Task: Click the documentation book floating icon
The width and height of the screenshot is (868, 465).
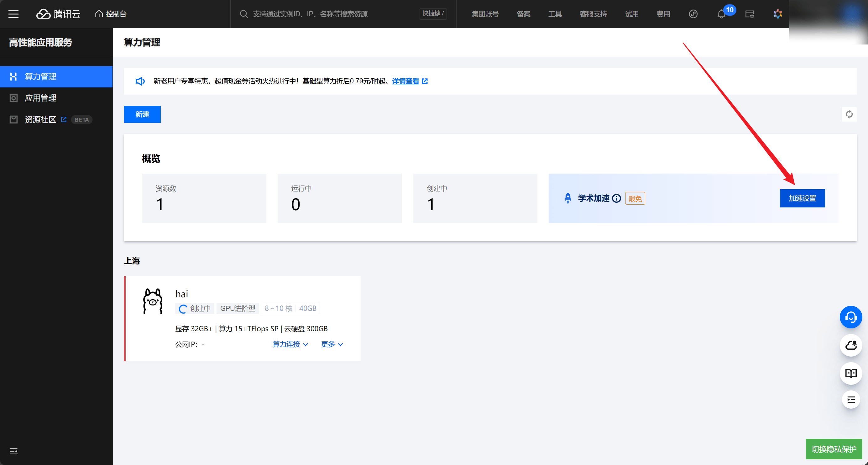Action: point(850,373)
